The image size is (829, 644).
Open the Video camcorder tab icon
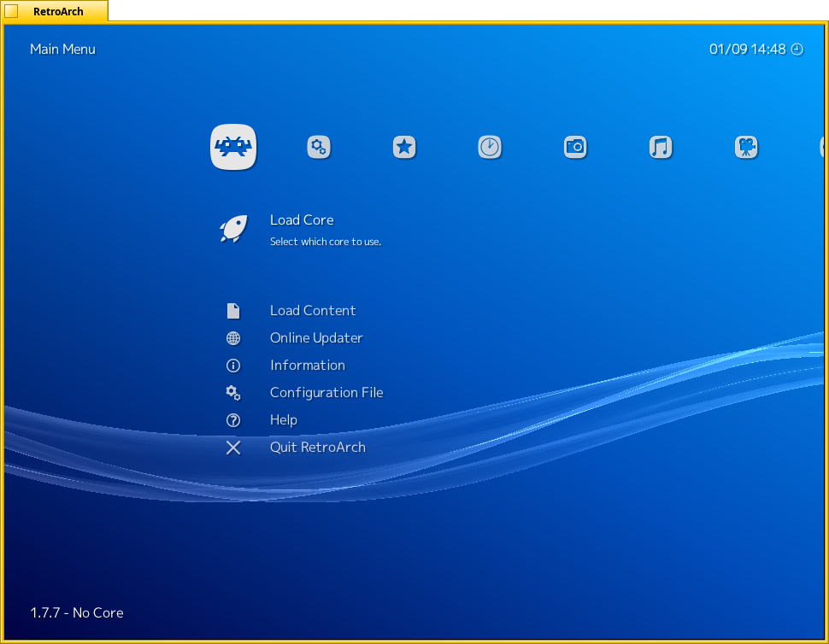746,147
